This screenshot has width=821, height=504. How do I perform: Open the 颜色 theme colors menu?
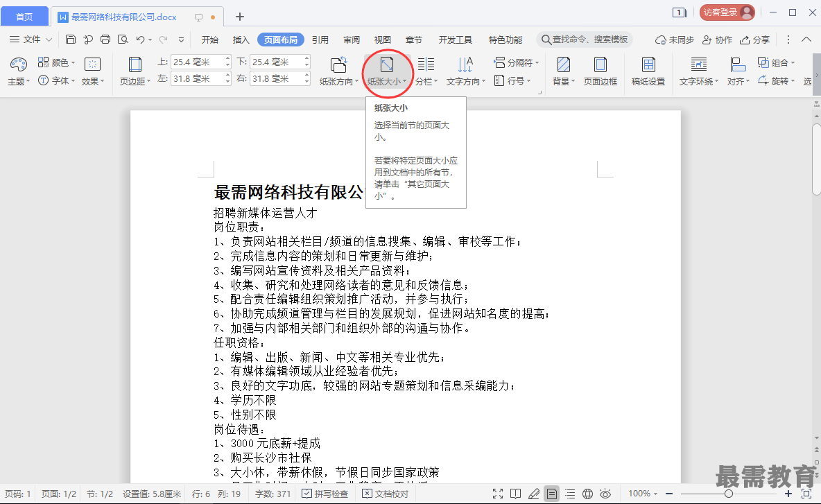56,62
